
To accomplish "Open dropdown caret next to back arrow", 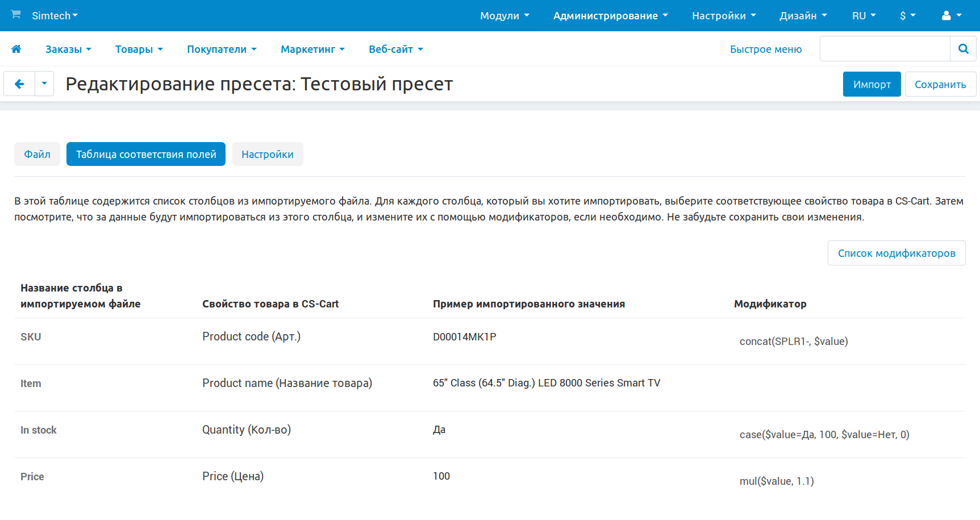I will click(x=44, y=84).
